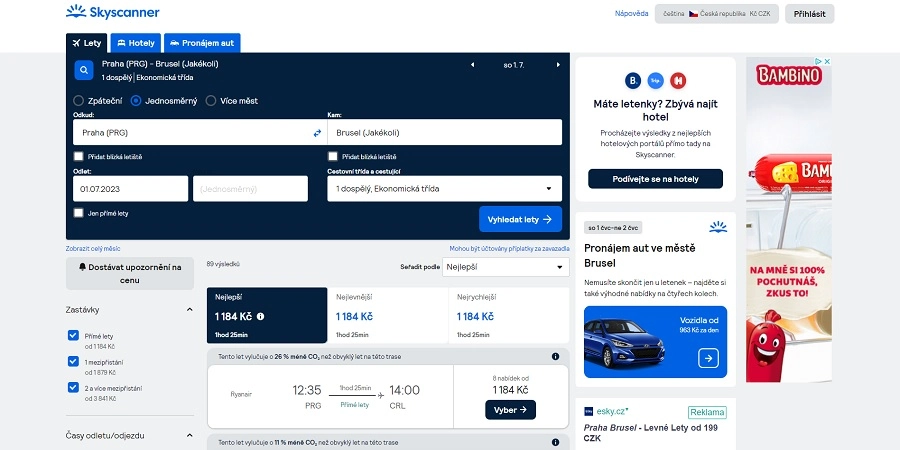
Task: Switch to the Pronájem aut tab
Action: click(x=202, y=43)
